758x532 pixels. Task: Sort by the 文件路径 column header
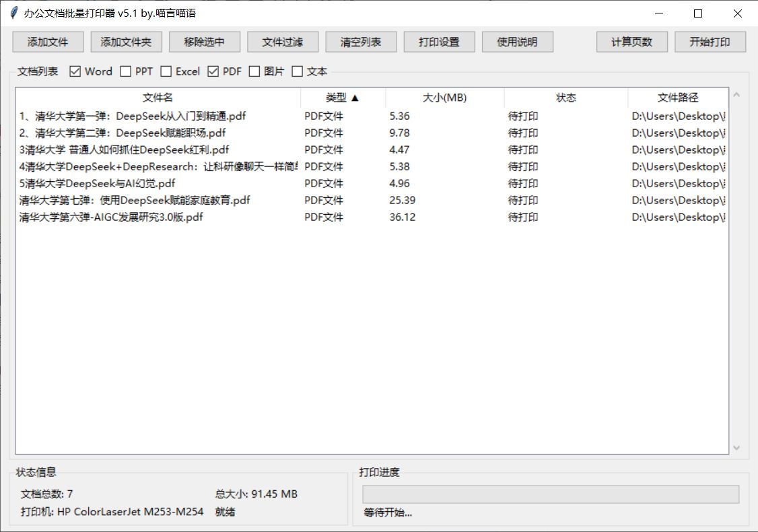pyautogui.click(x=678, y=98)
